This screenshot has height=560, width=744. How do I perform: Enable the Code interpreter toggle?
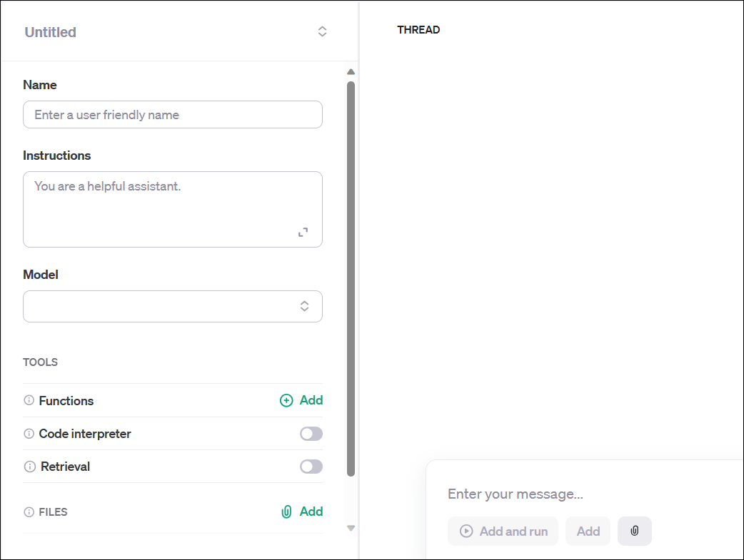[x=311, y=434]
